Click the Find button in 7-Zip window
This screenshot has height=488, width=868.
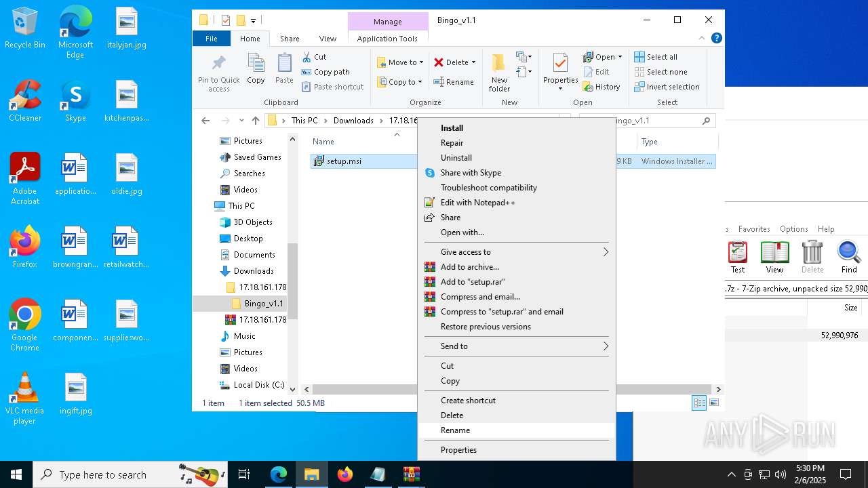pos(849,258)
